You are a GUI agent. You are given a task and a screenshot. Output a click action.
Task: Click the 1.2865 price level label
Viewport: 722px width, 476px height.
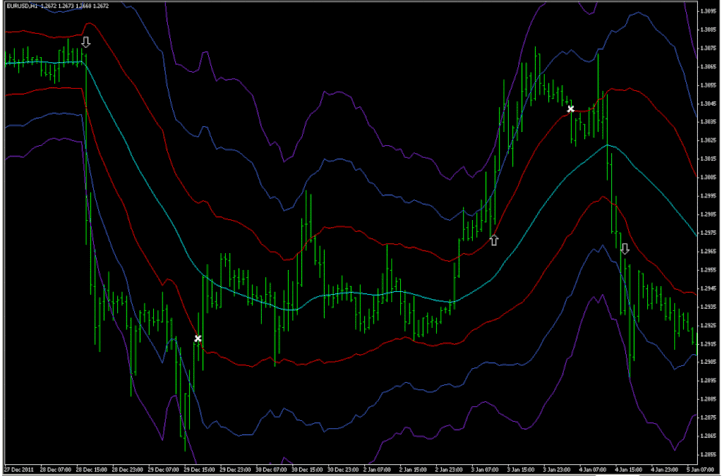(x=709, y=436)
